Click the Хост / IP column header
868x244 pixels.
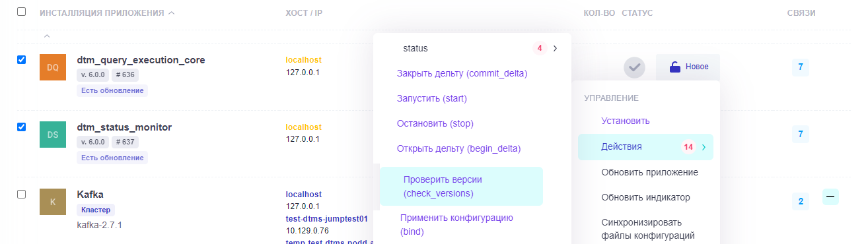(x=304, y=13)
